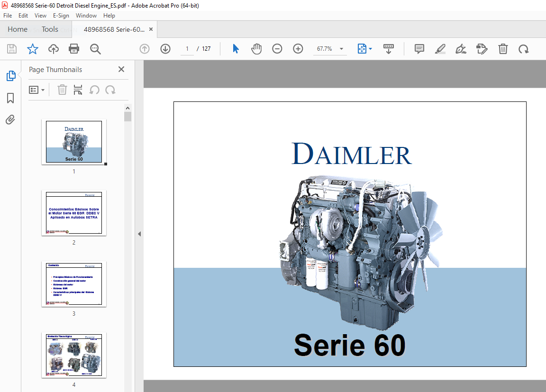Open the Window menu
Screen dimensions: 546x392
(86, 16)
